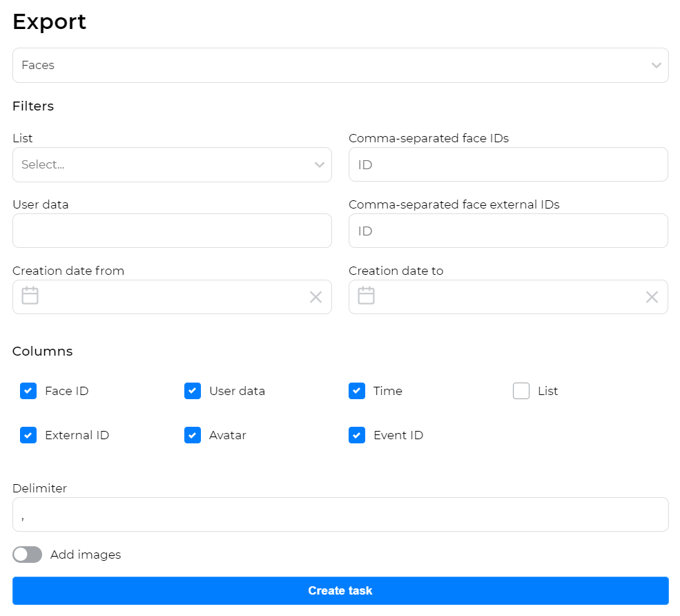The height and width of the screenshot is (616, 680).
Task: Click the Comma-separated face IDs field
Action: pos(508,164)
